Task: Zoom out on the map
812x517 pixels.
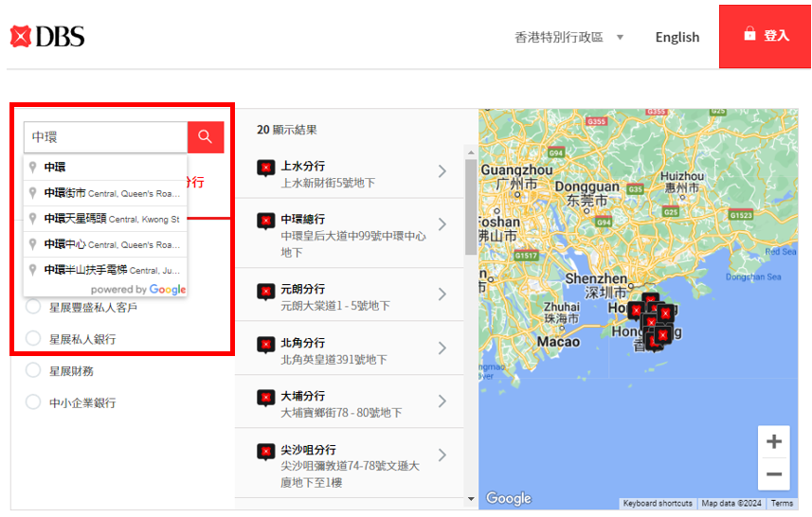Action: 773,473
